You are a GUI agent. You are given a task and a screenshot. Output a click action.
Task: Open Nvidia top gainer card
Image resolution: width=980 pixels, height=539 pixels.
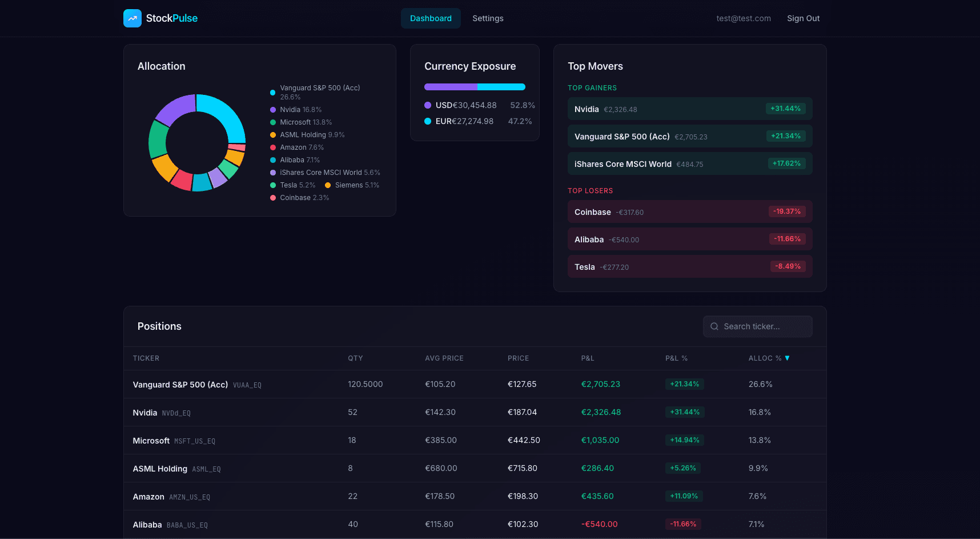[x=690, y=109]
